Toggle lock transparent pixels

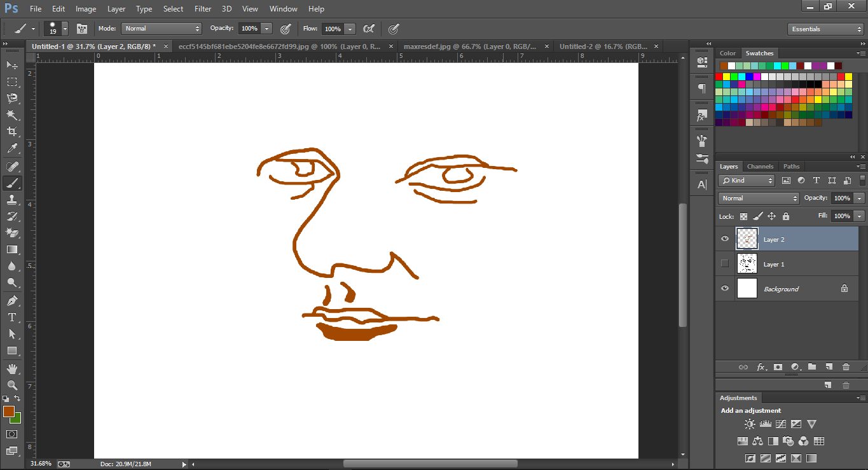click(x=743, y=216)
